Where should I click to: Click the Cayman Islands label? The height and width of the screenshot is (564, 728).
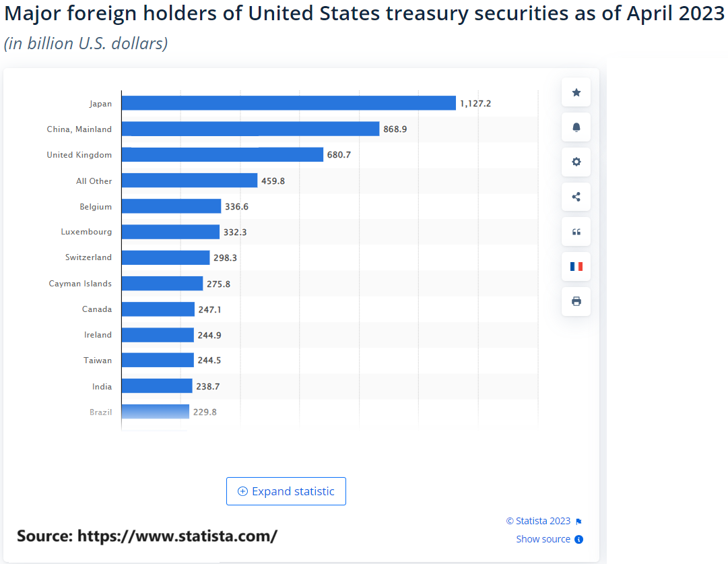tap(80, 284)
